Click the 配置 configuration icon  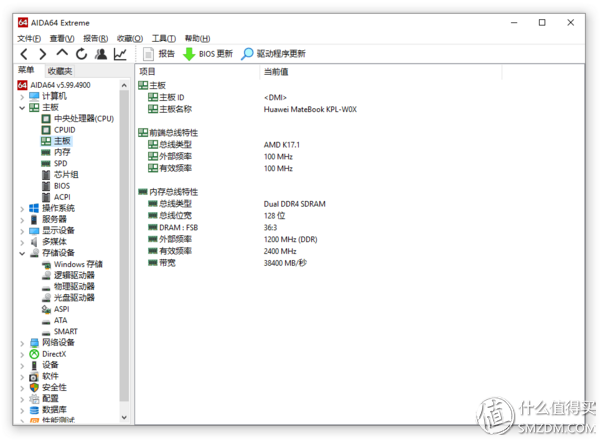pyautogui.click(x=34, y=399)
